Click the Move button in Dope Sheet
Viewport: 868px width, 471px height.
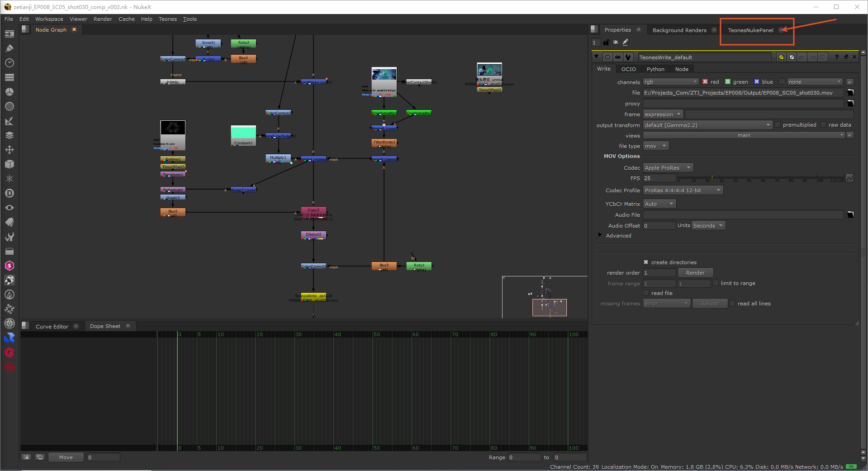click(66, 457)
